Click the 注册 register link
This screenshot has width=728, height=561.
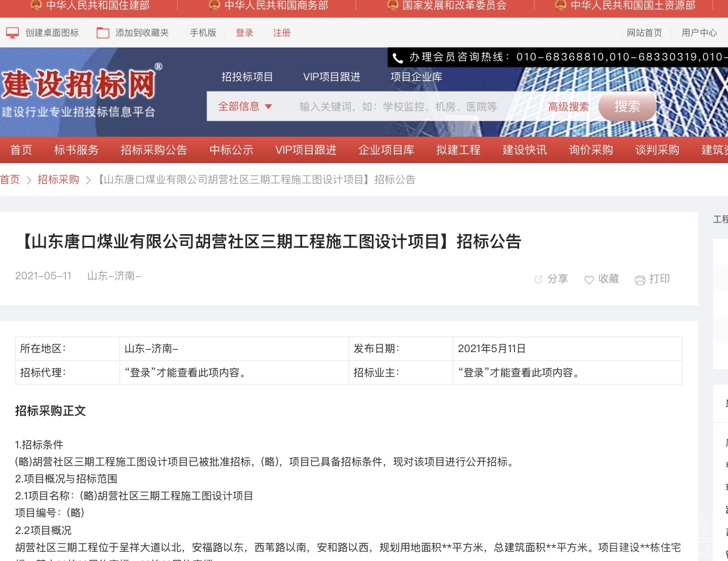click(x=282, y=33)
